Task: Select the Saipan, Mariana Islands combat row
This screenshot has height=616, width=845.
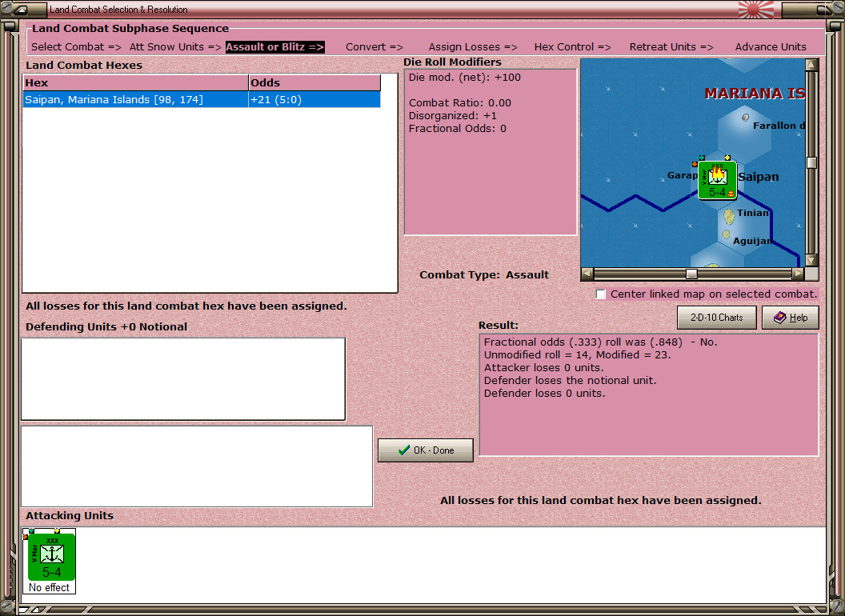Action: tap(202, 100)
